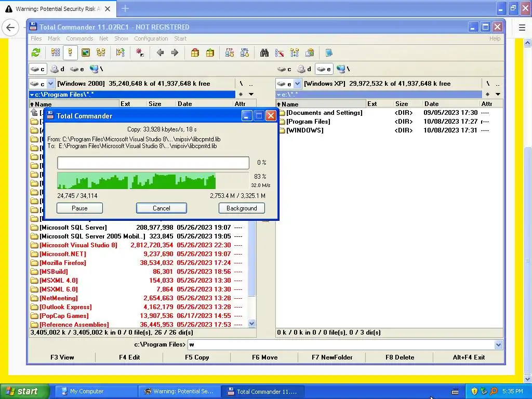Image resolution: width=532 pixels, height=399 pixels.
Task: Open the Show menu
Action: point(121,38)
